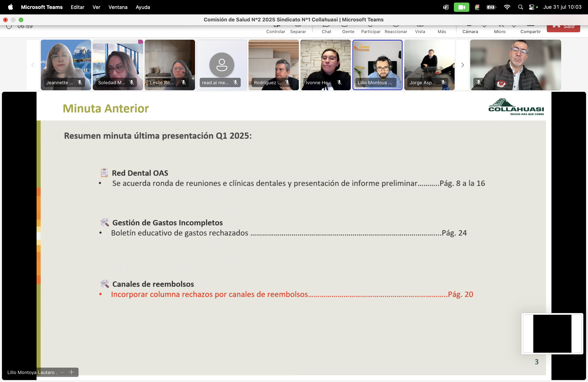Open the Apple menu
Screen dimensions: 588x382
(x=10, y=7)
